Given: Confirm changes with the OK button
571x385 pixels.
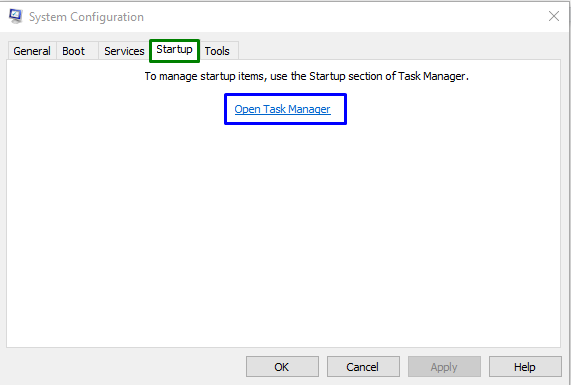Looking at the screenshot, I should click(282, 366).
